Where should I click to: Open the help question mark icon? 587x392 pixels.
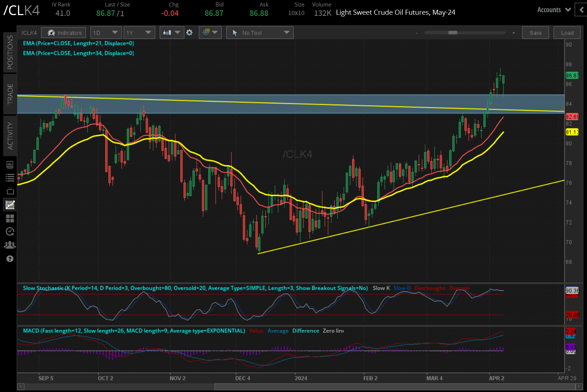coord(10,259)
